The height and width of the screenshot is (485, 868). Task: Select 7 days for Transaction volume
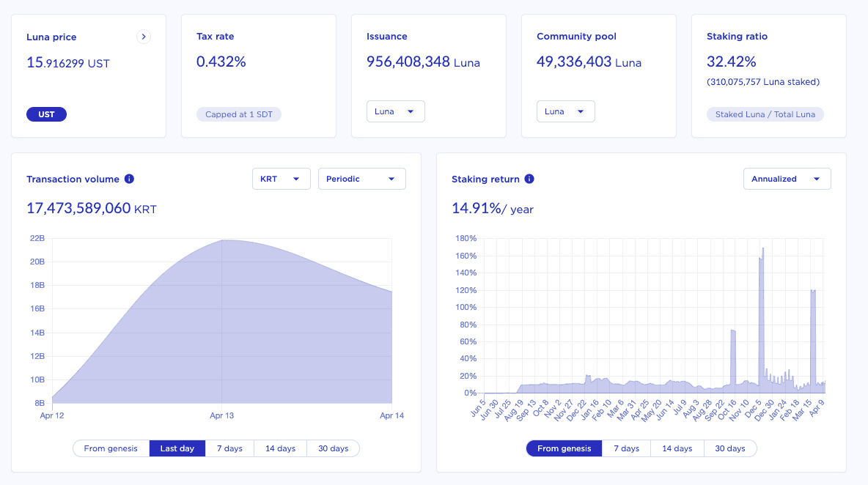pos(229,448)
